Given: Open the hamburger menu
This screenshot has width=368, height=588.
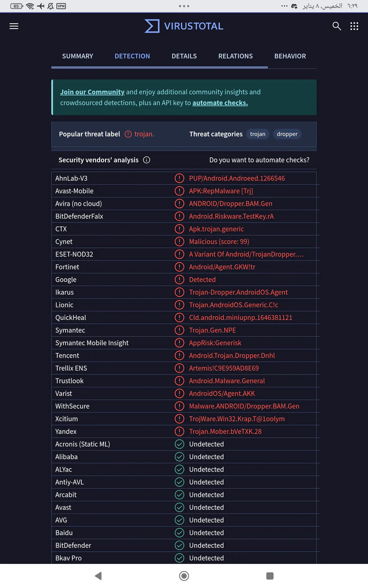Looking at the screenshot, I should [14, 26].
